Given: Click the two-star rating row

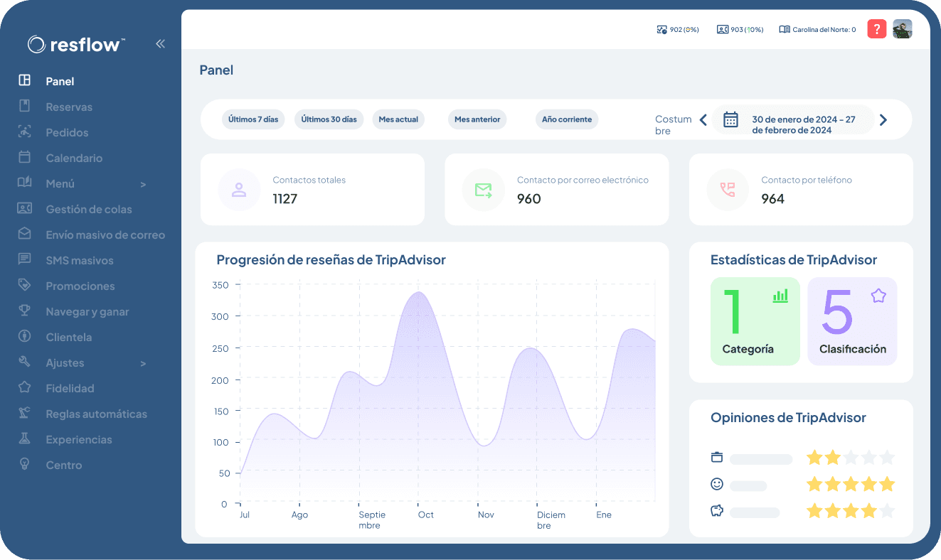Looking at the screenshot, I should (850, 458).
